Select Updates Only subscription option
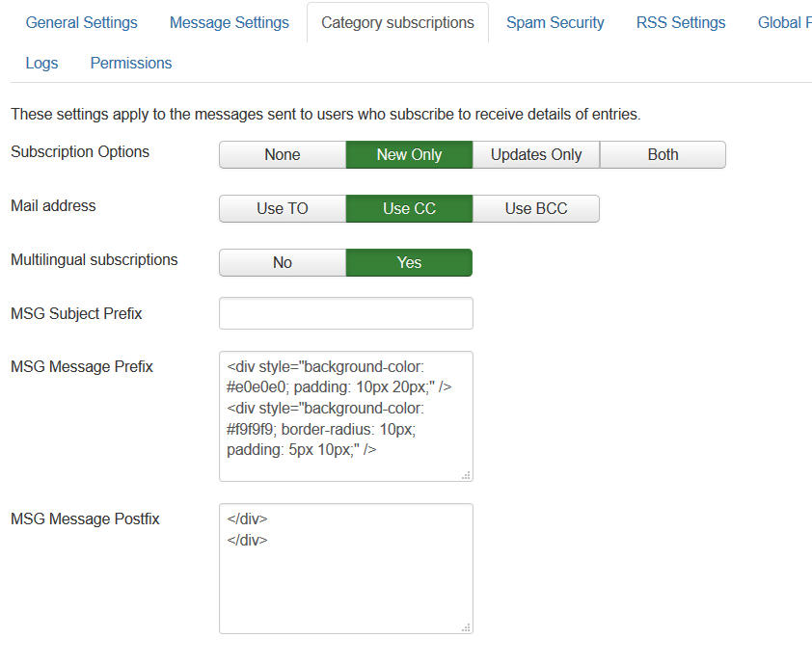The image size is (812, 665). (536, 155)
